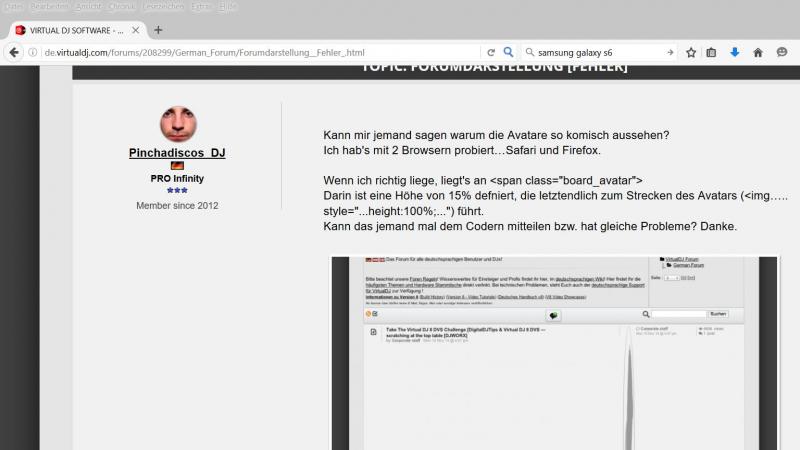The width and height of the screenshot is (800, 450).
Task: Open the Extras menu
Action: [201, 7]
